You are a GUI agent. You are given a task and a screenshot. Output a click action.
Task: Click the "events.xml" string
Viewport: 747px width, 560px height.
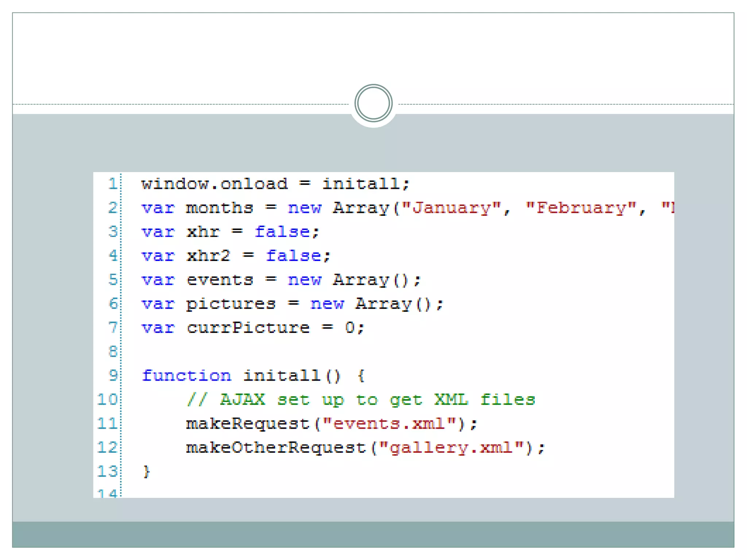[389, 424]
